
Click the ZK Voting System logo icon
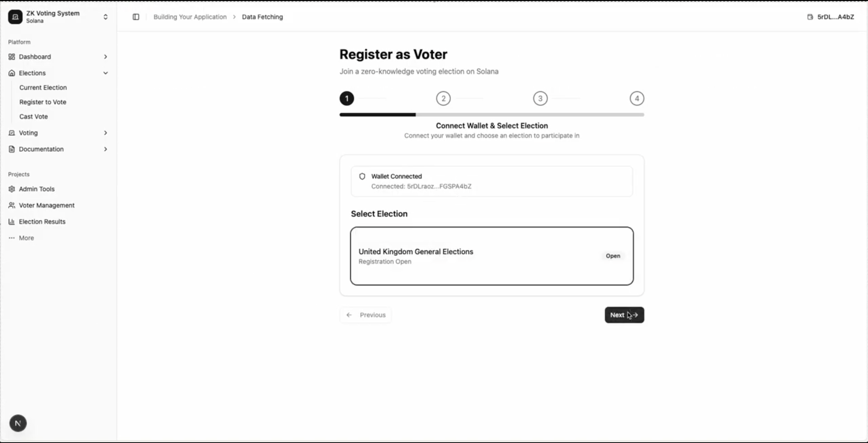coord(15,17)
